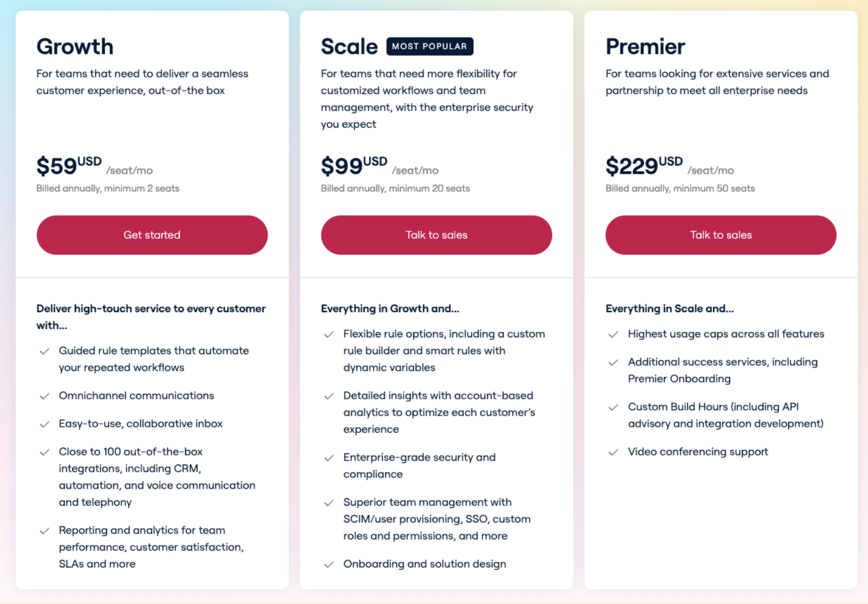Select the Growth plan heading

click(x=75, y=47)
